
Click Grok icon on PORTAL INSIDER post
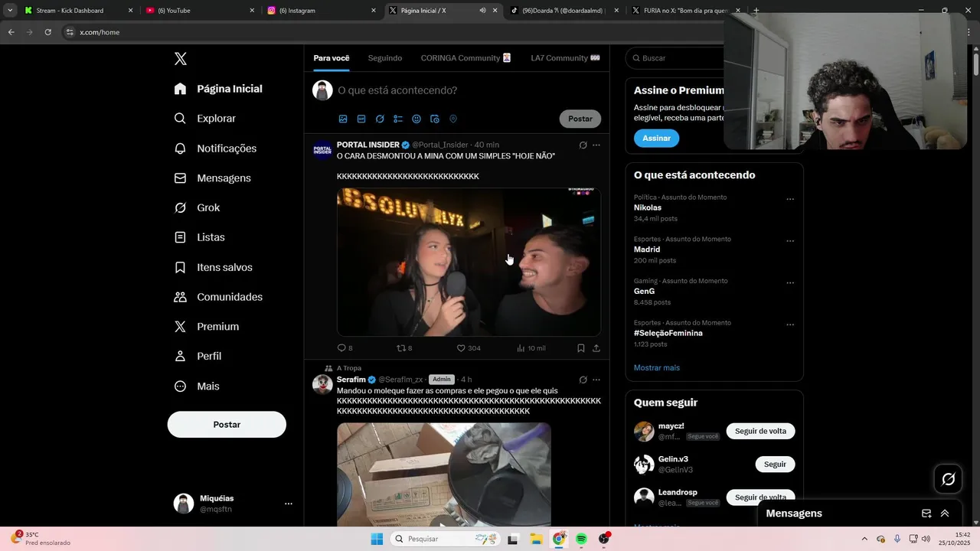click(x=583, y=145)
